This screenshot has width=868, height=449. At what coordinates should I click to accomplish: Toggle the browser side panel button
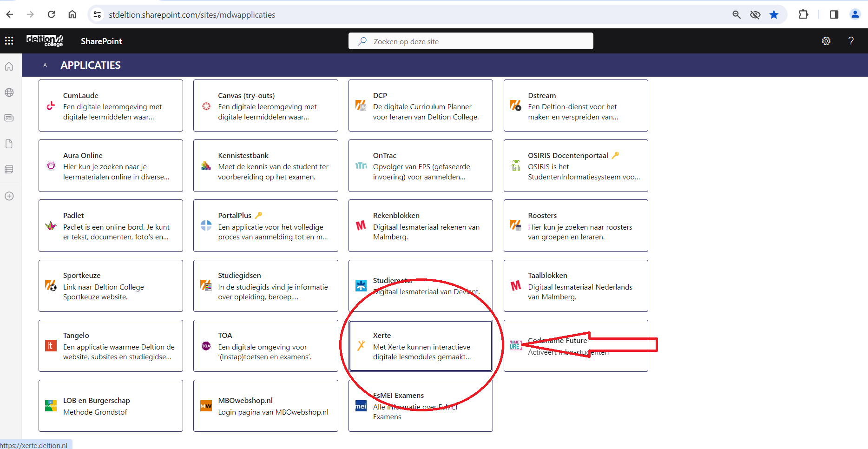pyautogui.click(x=834, y=14)
